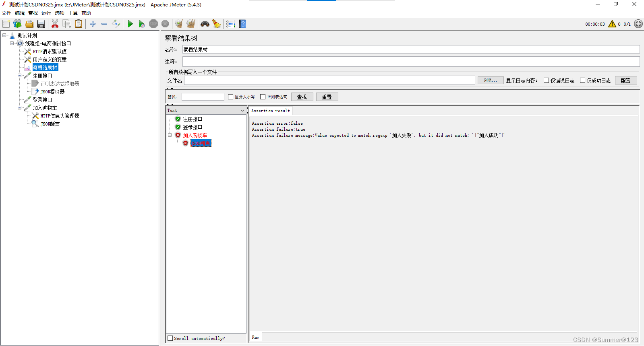Click the 配置 configure button
Viewport: 644px width, 346px height.
click(x=626, y=80)
